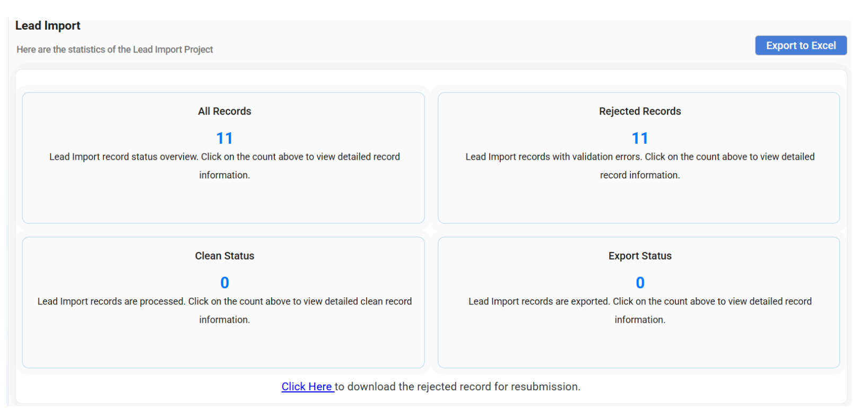The width and height of the screenshot is (868, 413).
Task: Click the Clean Status card title
Action: click(224, 256)
